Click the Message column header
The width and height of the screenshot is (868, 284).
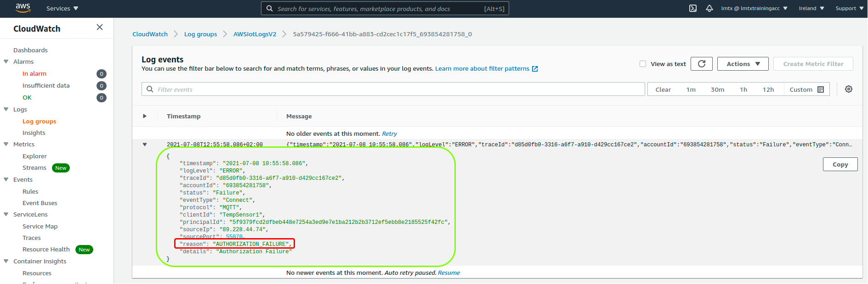click(x=299, y=116)
